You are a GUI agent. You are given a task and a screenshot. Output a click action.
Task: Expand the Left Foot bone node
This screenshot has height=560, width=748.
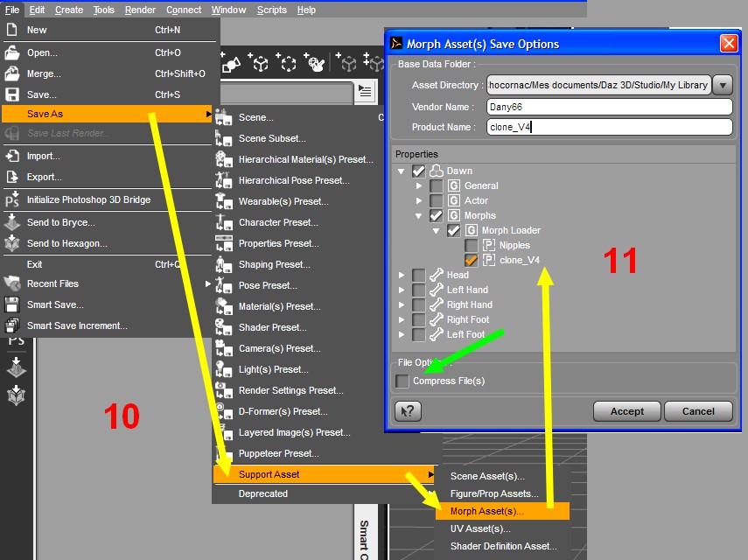coord(402,334)
